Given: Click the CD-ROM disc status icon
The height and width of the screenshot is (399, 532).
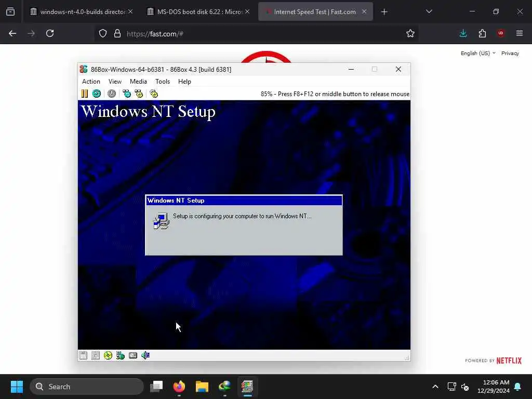Looking at the screenshot, I should (108, 355).
